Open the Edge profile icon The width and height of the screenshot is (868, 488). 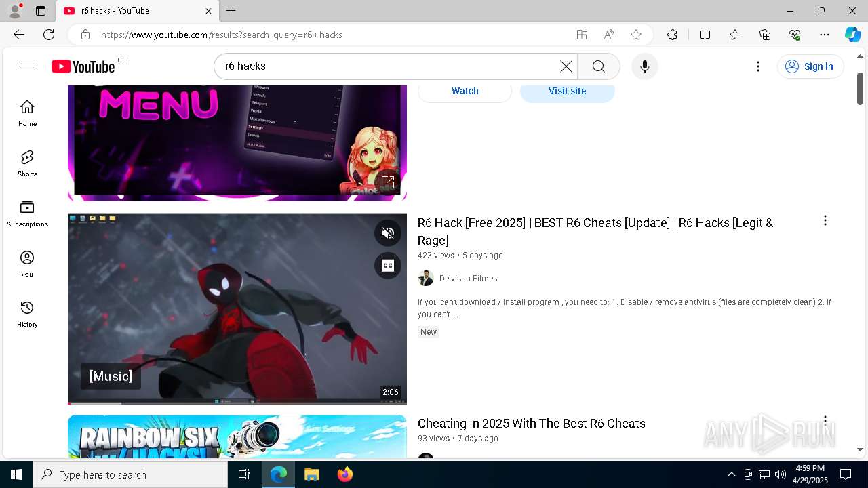pos(15,11)
